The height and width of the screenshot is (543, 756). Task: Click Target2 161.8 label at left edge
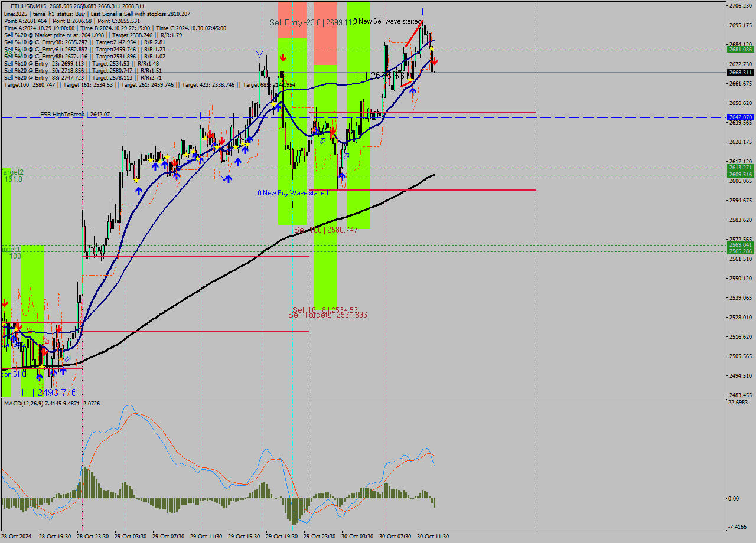coord(12,175)
